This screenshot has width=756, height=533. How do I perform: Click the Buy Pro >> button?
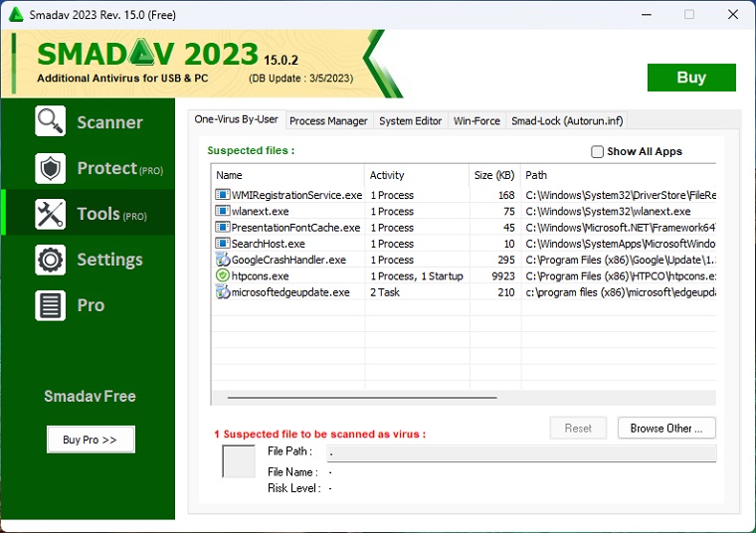point(91,440)
